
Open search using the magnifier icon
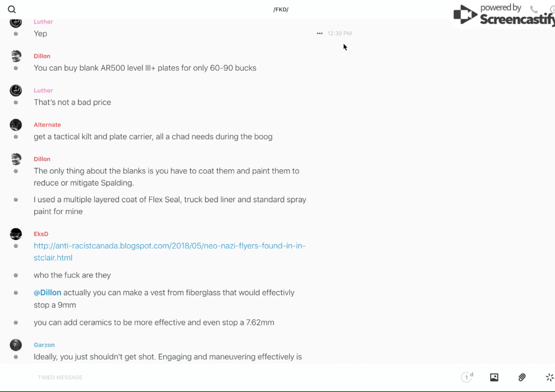click(12, 10)
